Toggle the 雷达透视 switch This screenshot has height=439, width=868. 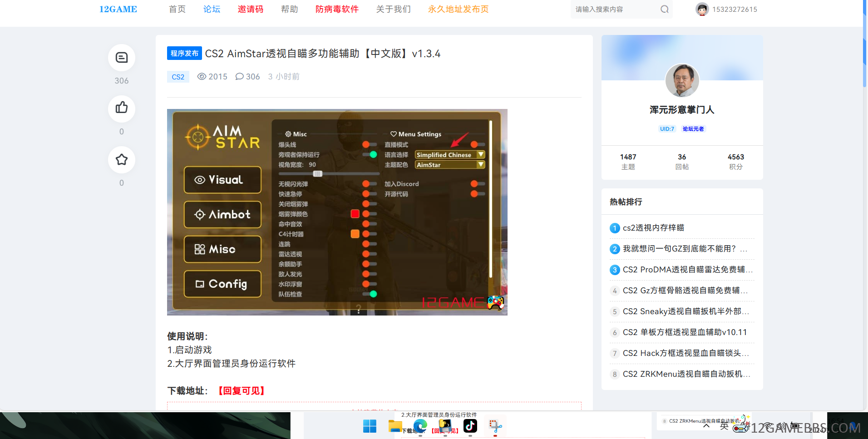pyautogui.click(x=369, y=254)
